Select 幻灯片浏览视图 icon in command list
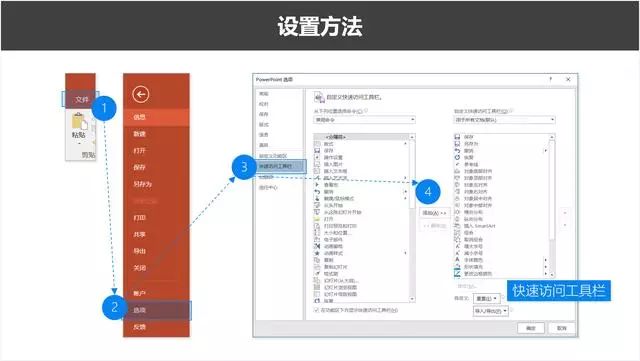The width and height of the screenshot is (640, 361). point(317,287)
